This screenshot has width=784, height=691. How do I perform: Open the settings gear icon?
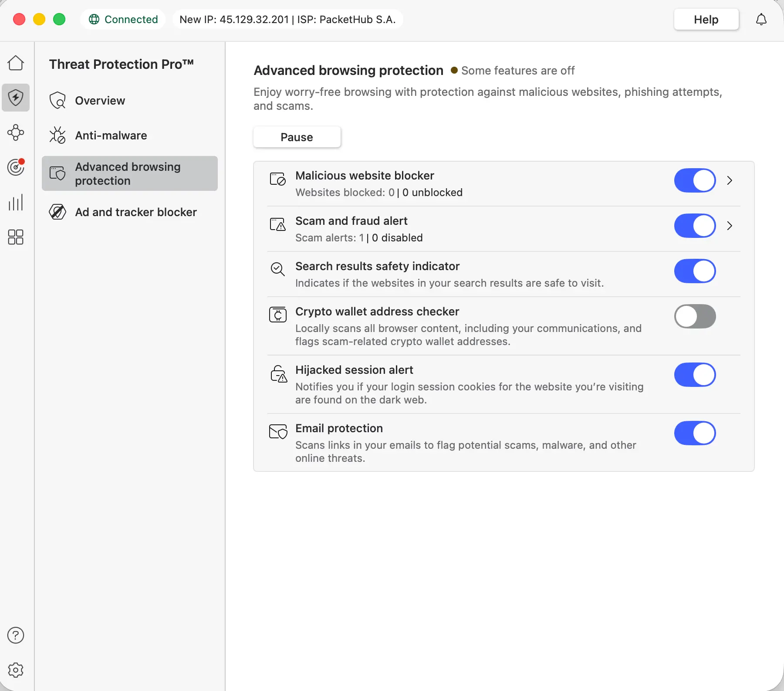tap(16, 670)
